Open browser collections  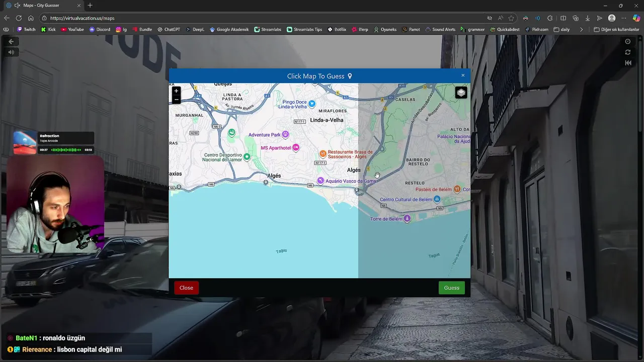pyautogui.click(x=576, y=18)
